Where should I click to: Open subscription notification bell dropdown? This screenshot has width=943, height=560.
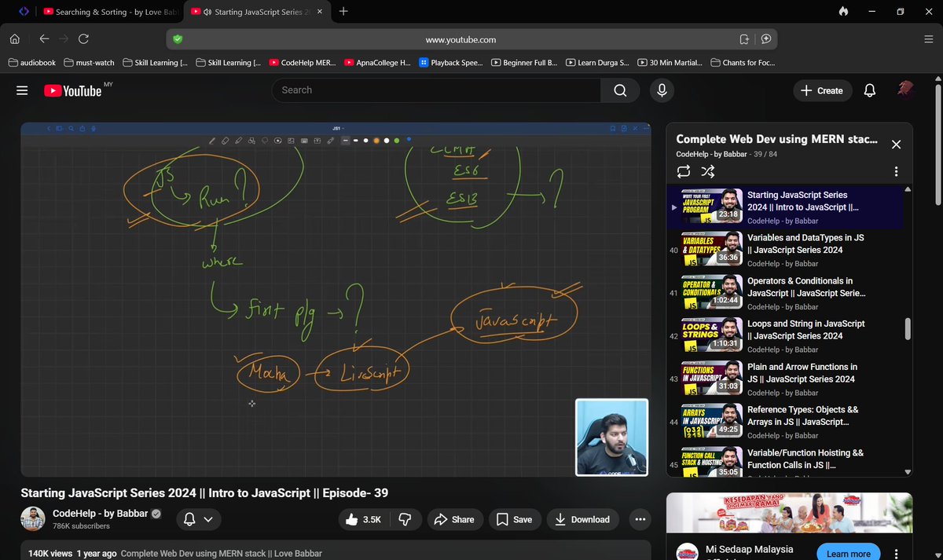198,519
